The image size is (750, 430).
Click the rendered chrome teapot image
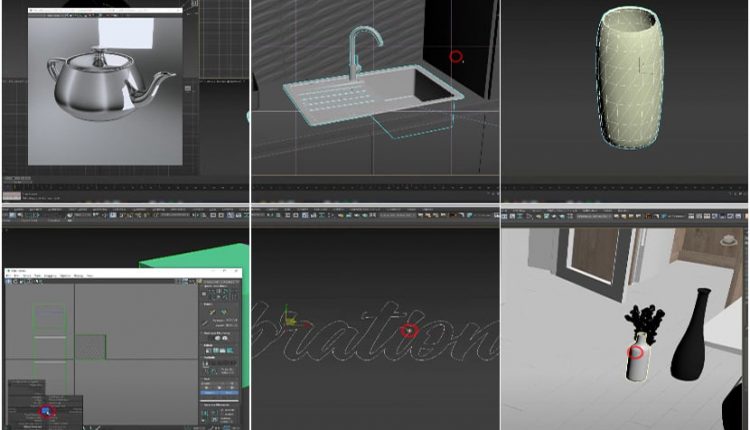(110, 84)
